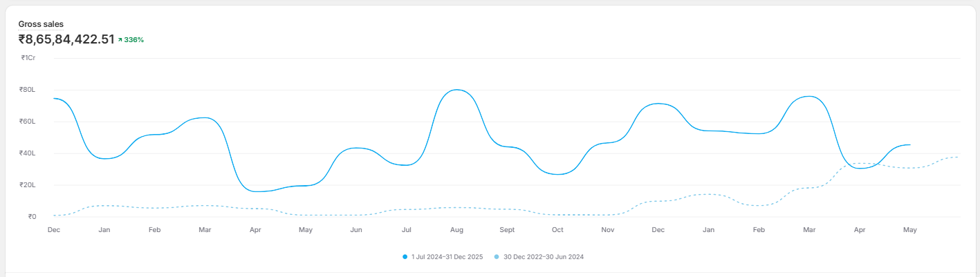Viewport: 980px width, 277px height.
Task: Click the green upward trend arrow icon
Action: coord(120,40)
